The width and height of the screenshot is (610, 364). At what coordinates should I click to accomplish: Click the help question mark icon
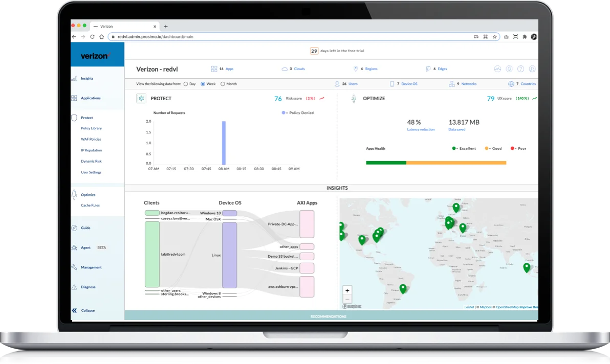coord(520,69)
